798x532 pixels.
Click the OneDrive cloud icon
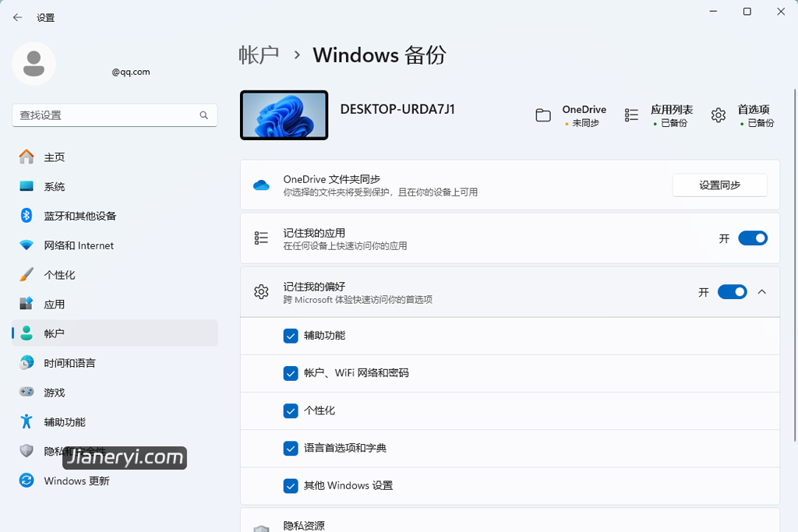261,185
